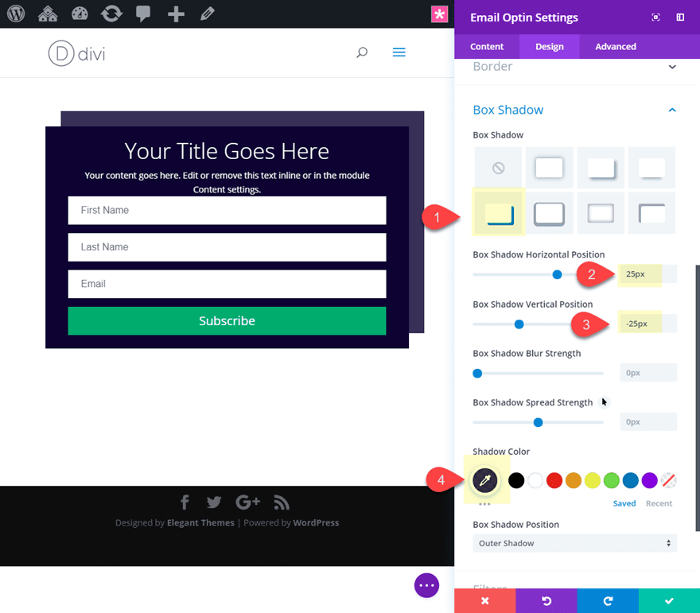Select the black shadow color swatch
Image resolution: width=700 pixels, height=613 pixels.
[x=515, y=480]
